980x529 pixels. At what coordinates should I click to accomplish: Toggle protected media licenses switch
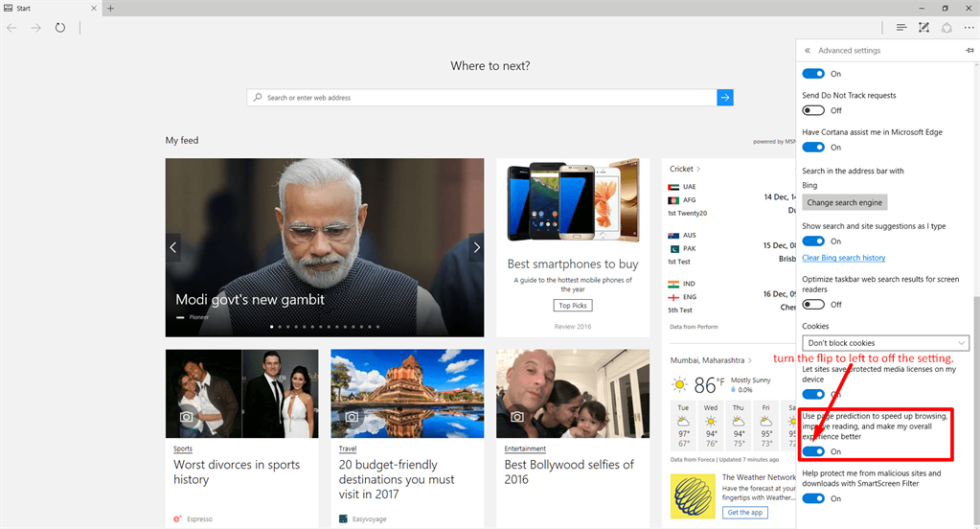(x=813, y=394)
